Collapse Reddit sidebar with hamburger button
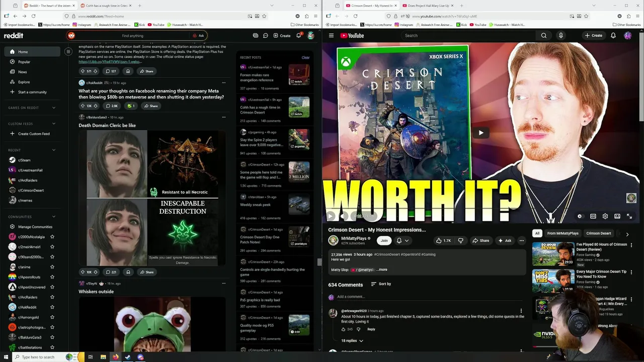The image size is (644, 362). coord(68,51)
